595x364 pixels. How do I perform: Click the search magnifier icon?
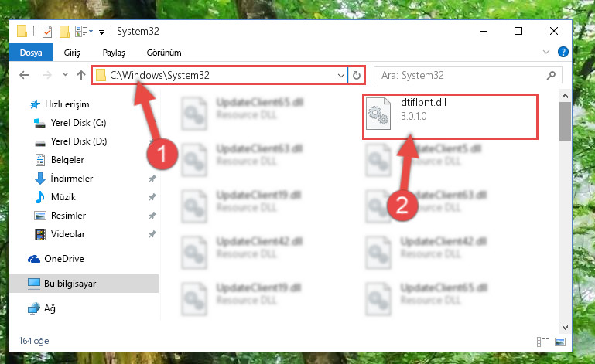(x=551, y=76)
